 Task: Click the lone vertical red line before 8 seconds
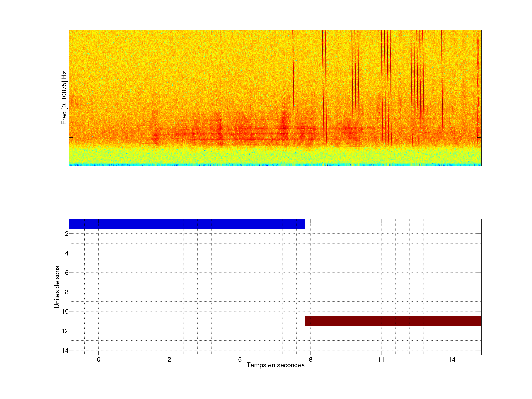[293, 72]
